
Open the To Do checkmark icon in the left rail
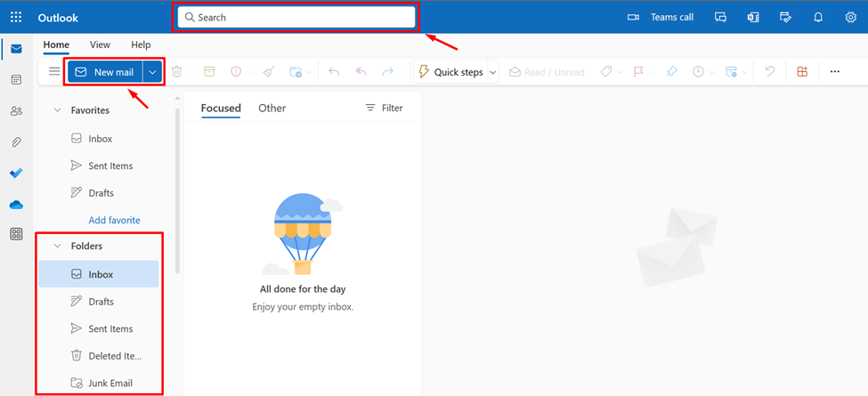click(x=16, y=174)
